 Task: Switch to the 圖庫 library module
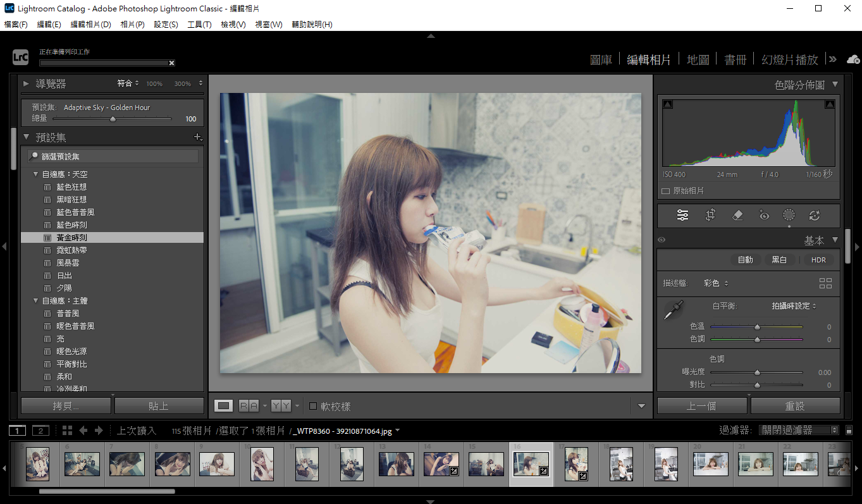[x=601, y=59]
